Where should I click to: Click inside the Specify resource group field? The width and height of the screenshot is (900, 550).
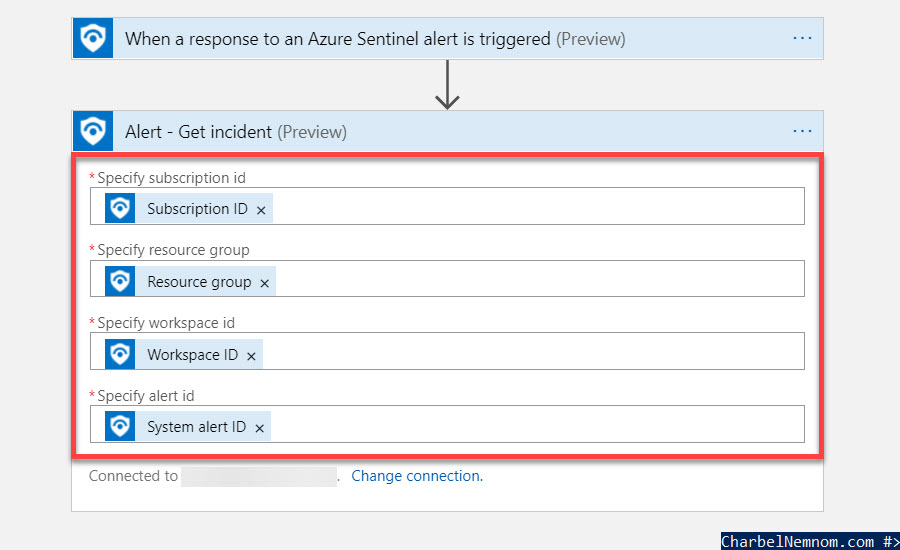pyautogui.click(x=447, y=278)
